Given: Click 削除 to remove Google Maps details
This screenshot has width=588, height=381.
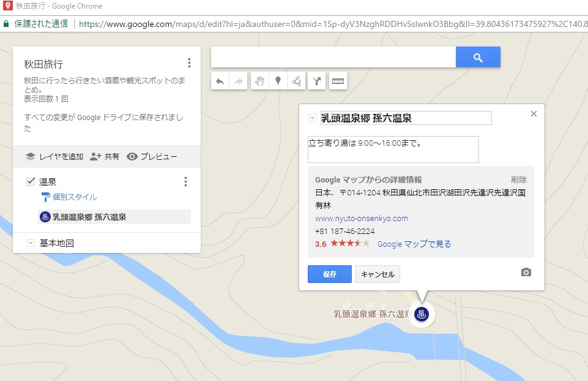Looking at the screenshot, I should (519, 179).
